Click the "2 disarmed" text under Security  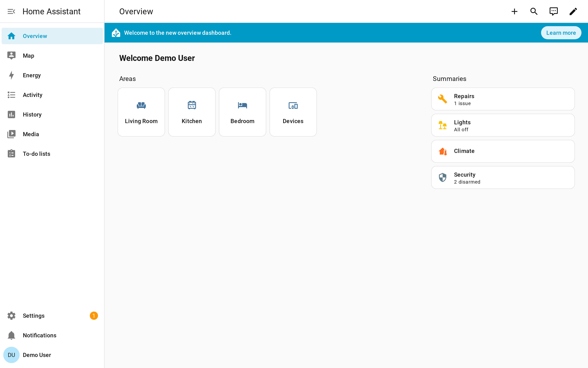(x=467, y=182)
